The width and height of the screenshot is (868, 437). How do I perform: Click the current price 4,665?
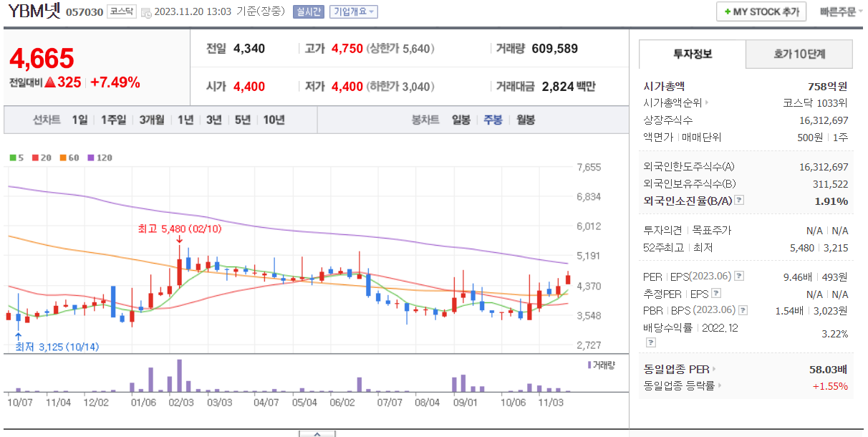coord(42,59)
